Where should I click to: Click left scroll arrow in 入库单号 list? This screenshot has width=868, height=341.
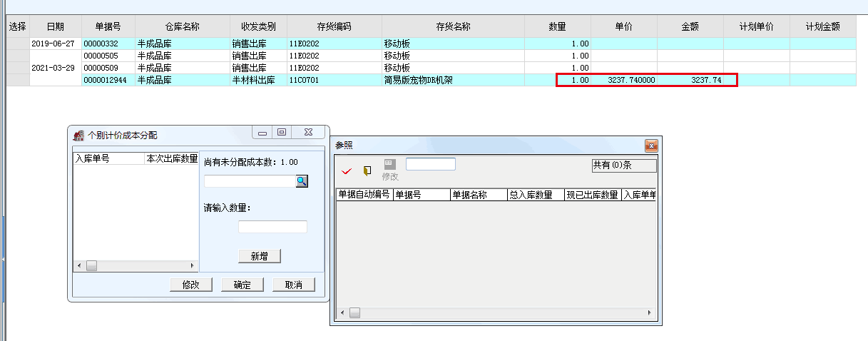pos(78,266)
